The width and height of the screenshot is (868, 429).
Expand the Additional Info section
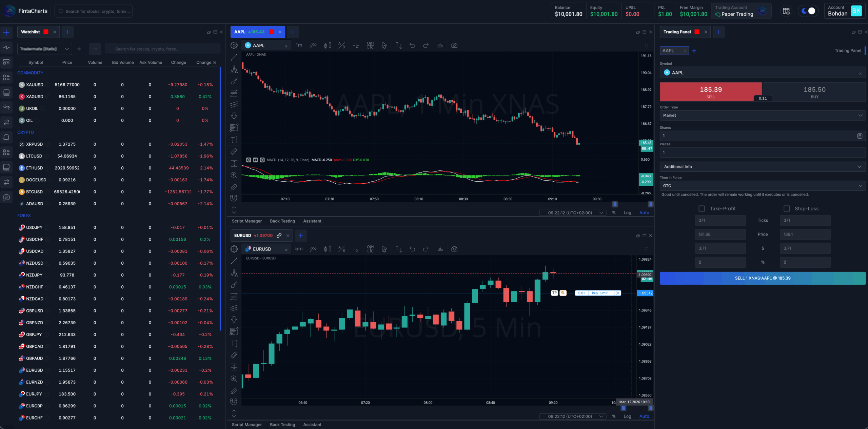point(762,167)
